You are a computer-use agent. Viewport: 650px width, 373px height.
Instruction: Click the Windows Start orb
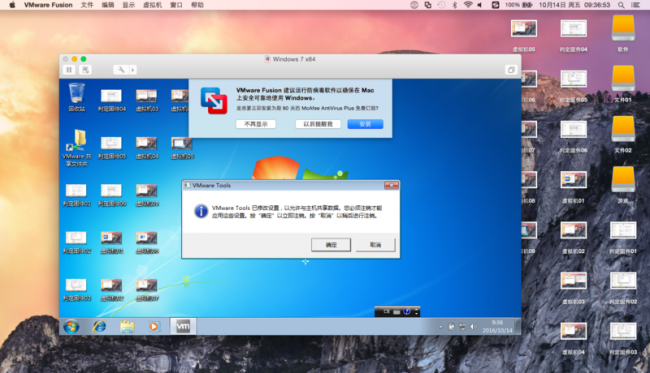tap(71, 327)
